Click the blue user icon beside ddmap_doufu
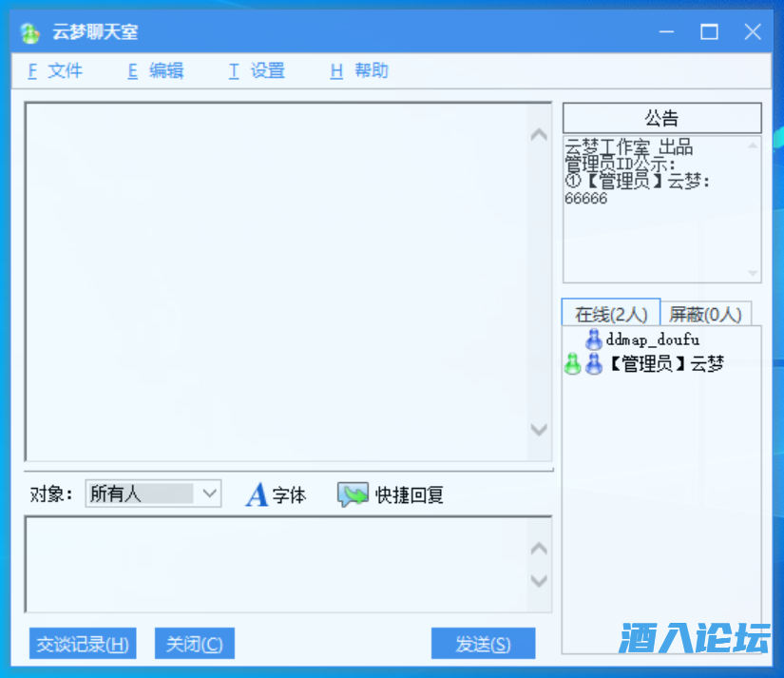This screenshot has height=678, width=784. [594, 339]
